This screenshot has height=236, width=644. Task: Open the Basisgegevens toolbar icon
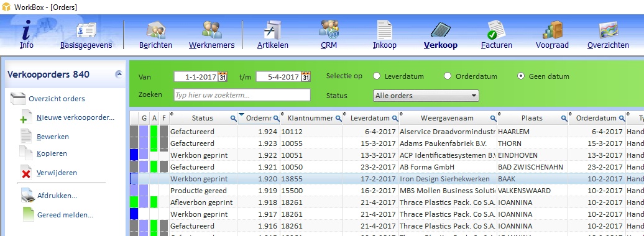(86, 35)
